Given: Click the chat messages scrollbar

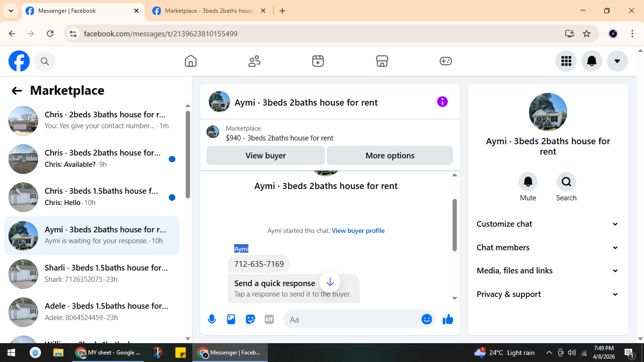Looking at the screenshot, I should click(x=454, y=225).
